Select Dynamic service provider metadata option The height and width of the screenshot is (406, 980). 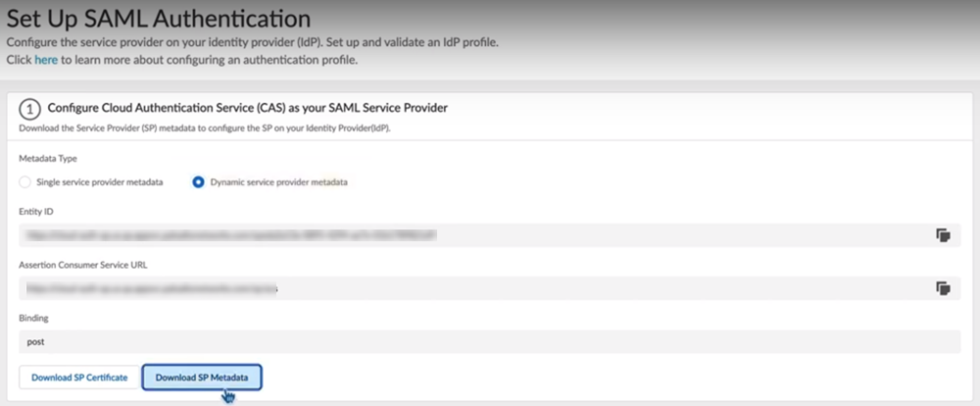coord(198,181)
